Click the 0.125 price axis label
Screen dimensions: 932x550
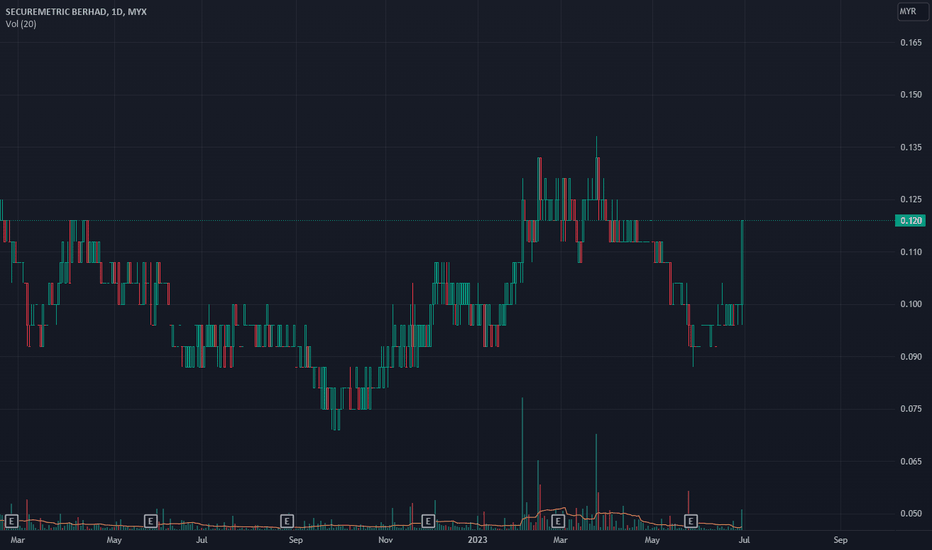click(x=911, y=199)
